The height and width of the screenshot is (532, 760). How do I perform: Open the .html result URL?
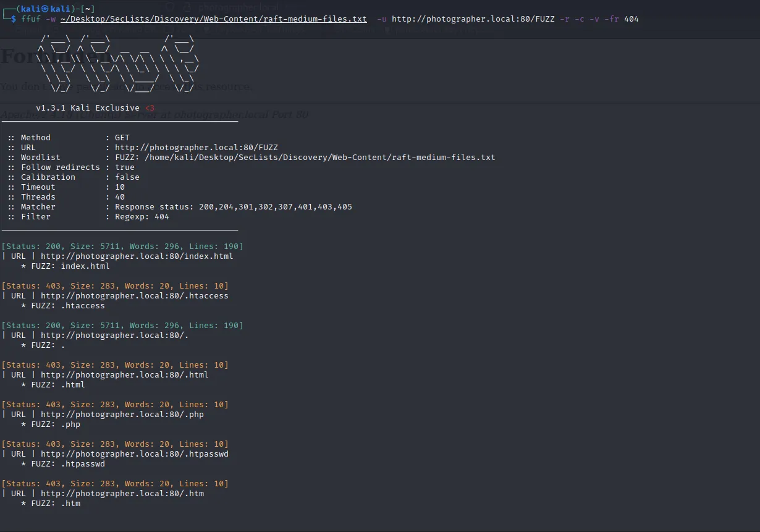point(124,375)
